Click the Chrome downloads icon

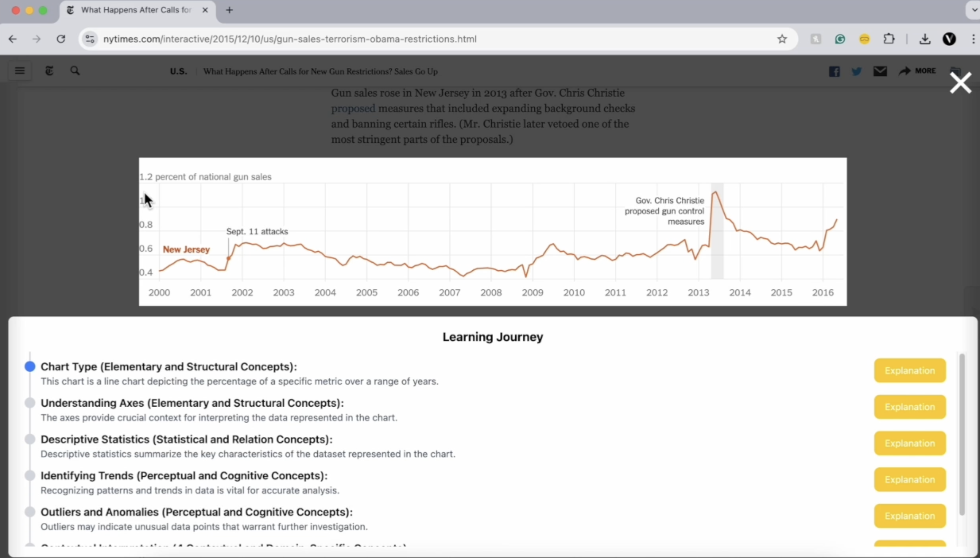(924, 39)
